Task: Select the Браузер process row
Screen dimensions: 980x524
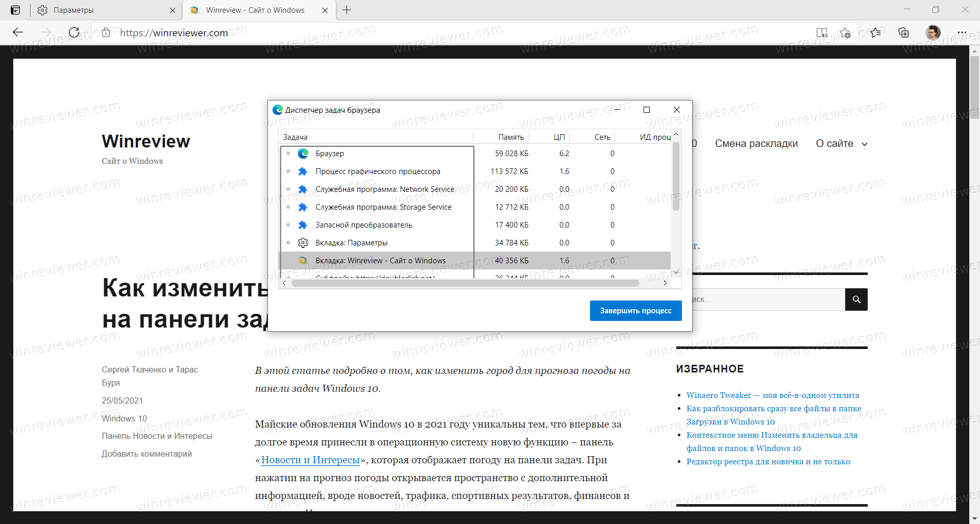Action: click(x=475, y=154)
